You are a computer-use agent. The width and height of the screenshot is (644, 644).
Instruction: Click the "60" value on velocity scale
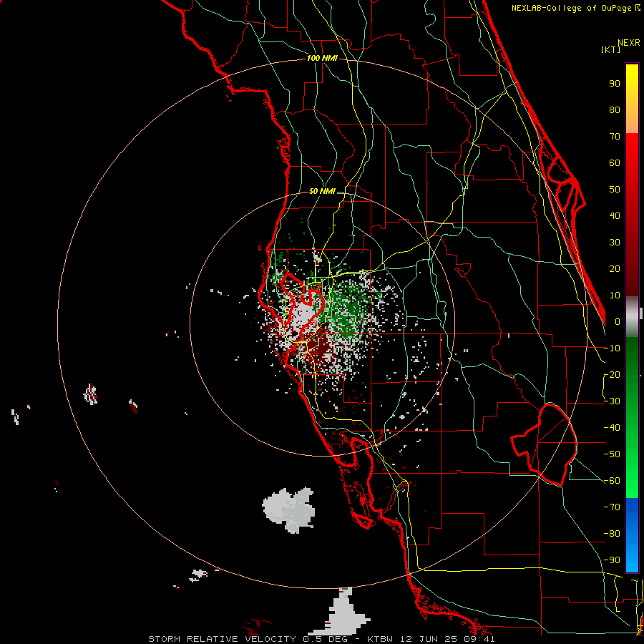click(x=615, y=162)
